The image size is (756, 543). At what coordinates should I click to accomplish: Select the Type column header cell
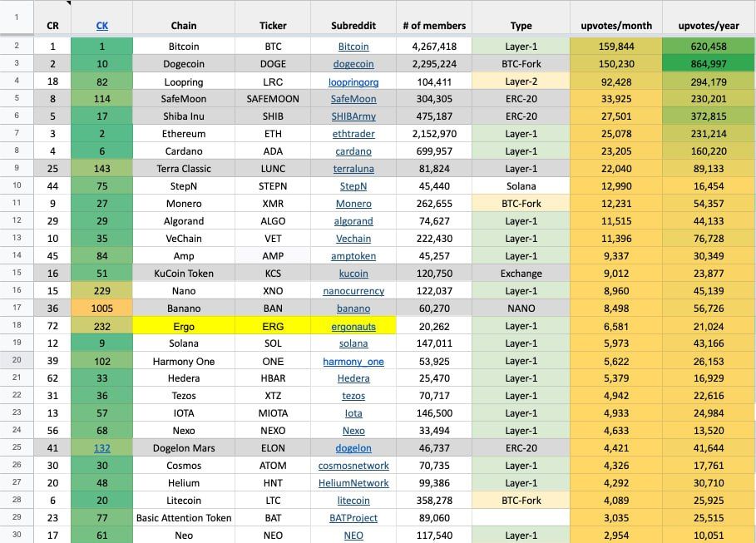(x=521, y=26)
